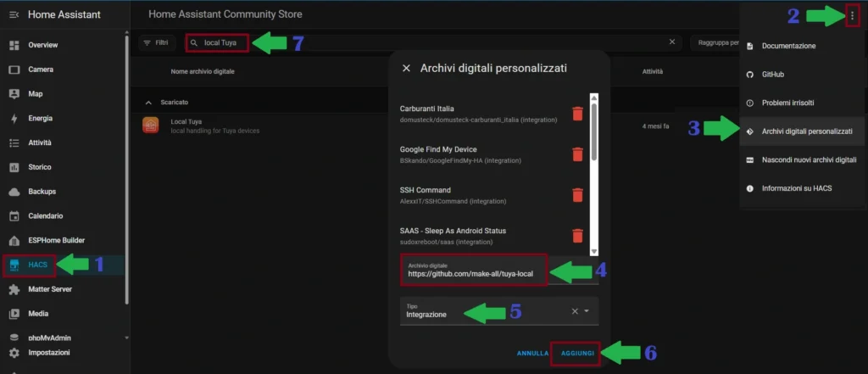Delete Google Find My Device repository
Image resolution: width=868 pixels, height=374 pixels.
pos(577,154)
